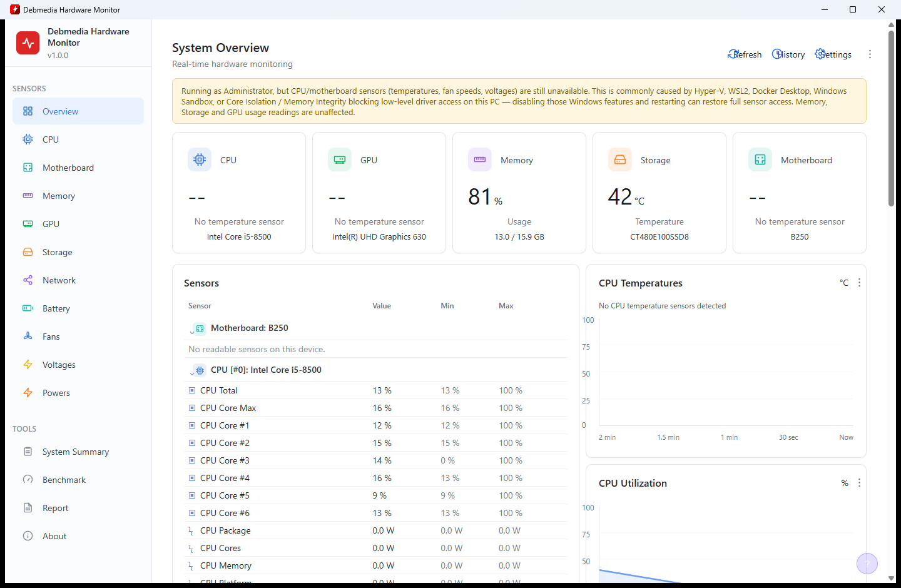This screenshot has width=901, height=588.
Task: Open the CPU Utilization chart options menu
Action: [x=859, y=483]
